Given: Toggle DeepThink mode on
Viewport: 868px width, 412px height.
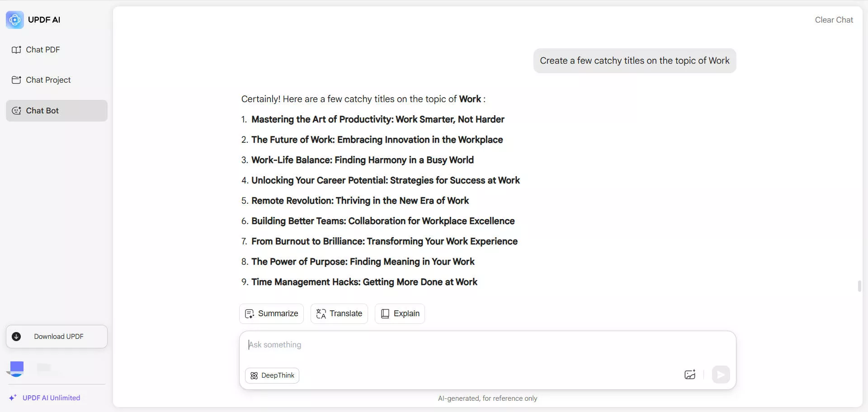Looking at the screenshot, I should (x=272, y=375).
